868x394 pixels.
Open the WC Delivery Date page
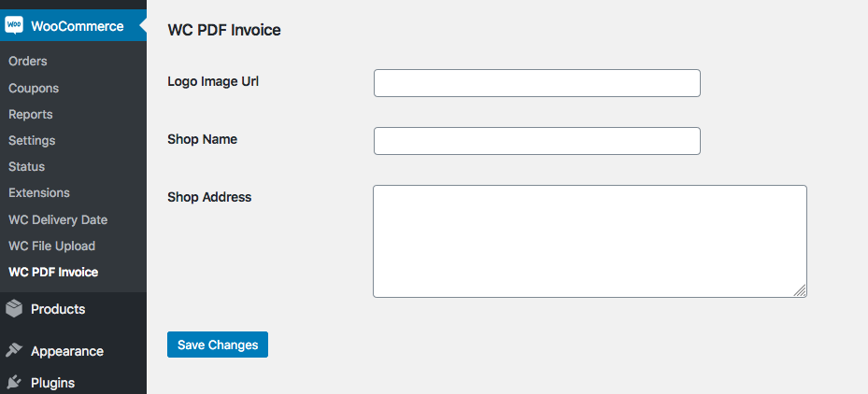click(x=58, y=219)
